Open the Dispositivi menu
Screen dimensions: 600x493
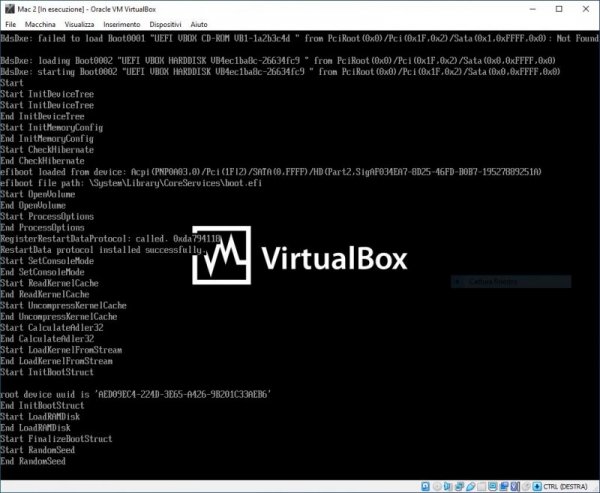[x=165, y=24]
